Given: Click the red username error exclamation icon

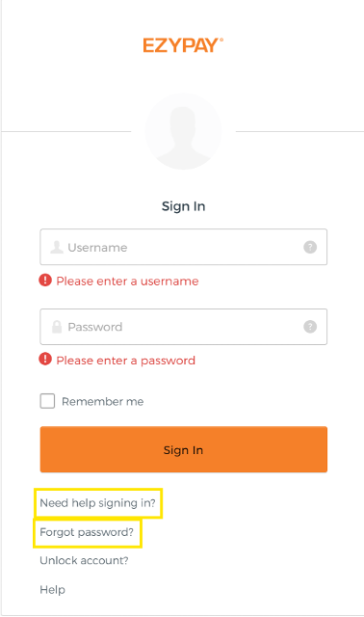Looking at the screenshot, I should (x=45, y=281).
